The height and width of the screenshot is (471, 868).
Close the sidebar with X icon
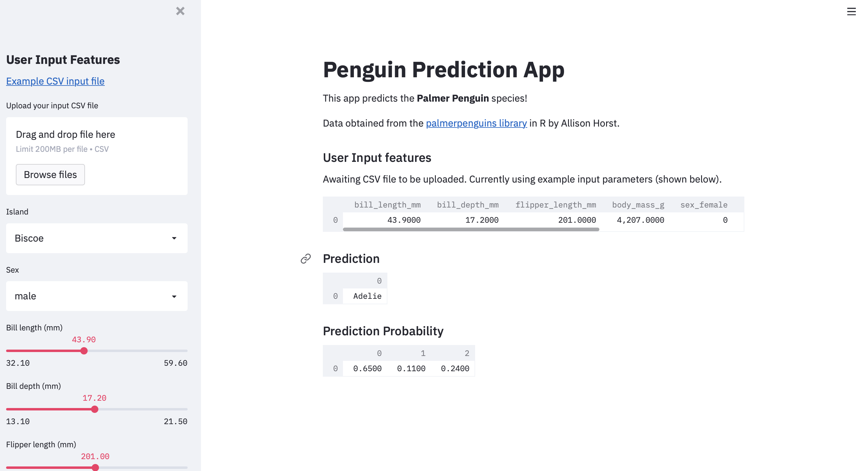tap(180, 11)
